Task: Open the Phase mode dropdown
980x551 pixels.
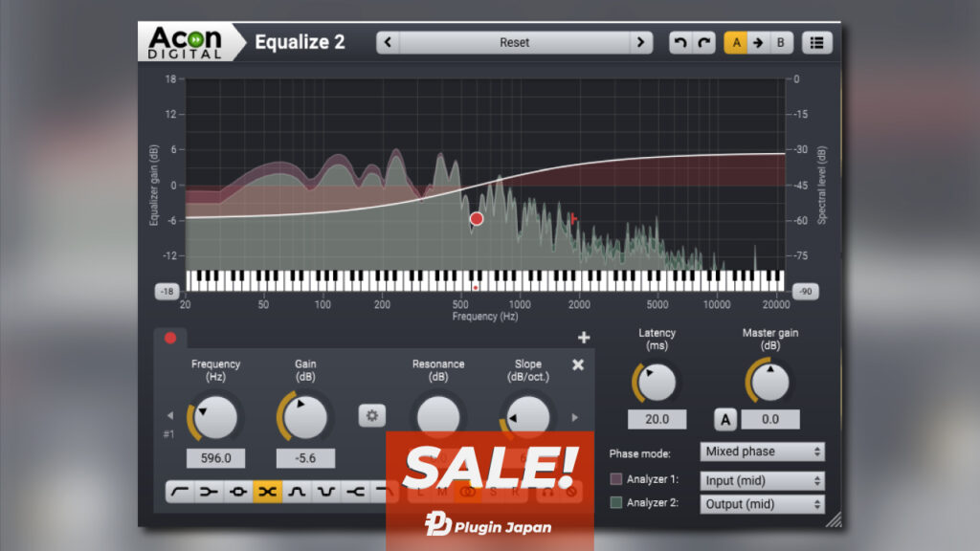Action: click(x=762, y=452)
